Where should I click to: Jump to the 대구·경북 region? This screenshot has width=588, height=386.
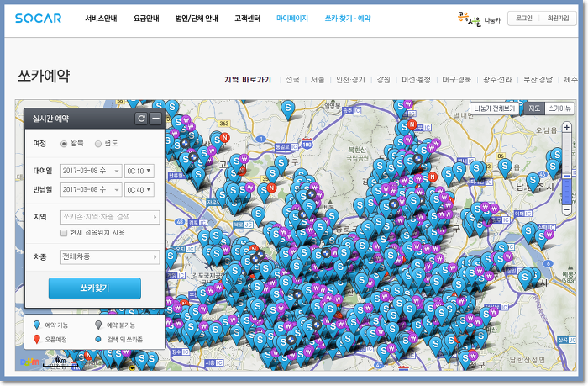(x=456, y=79)
